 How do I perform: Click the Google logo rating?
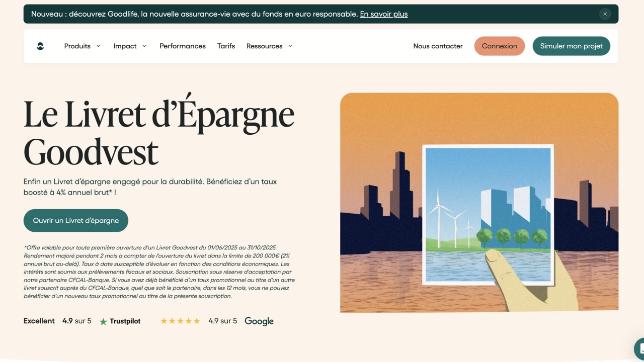pos(259,321)
